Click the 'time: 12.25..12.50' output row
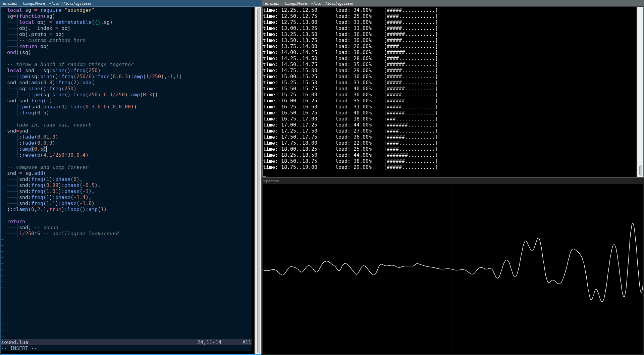The width and height of the screenshot is (644, 355). (350, 10)
